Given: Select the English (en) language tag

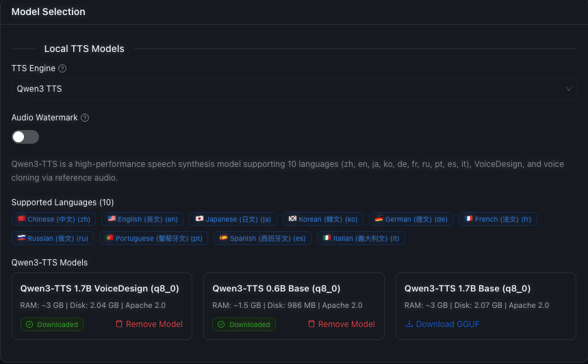Looking at the screenshot, I should point(142,219).
